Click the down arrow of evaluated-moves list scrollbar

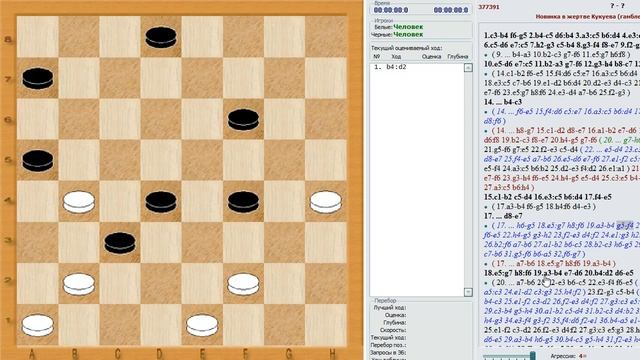click(468, 292)
